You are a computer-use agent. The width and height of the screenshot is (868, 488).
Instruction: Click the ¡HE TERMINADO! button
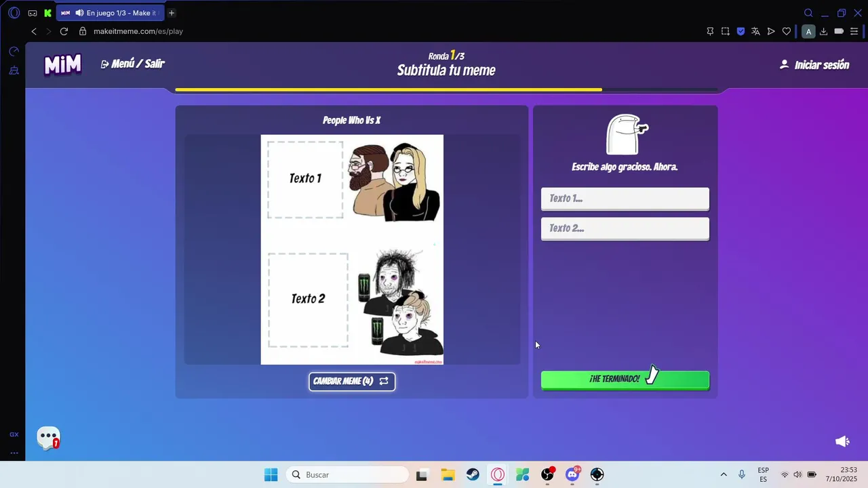click(625, 380)
